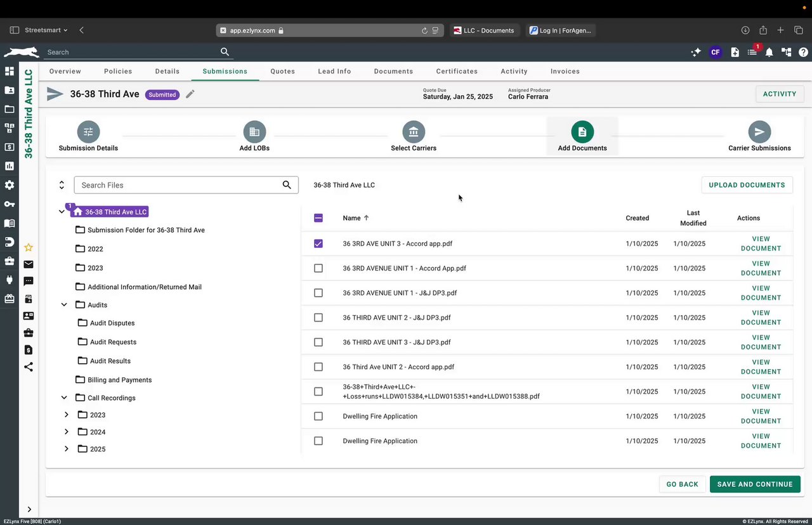Click the hierarchy tree icon in the header

tap(787, 52)
